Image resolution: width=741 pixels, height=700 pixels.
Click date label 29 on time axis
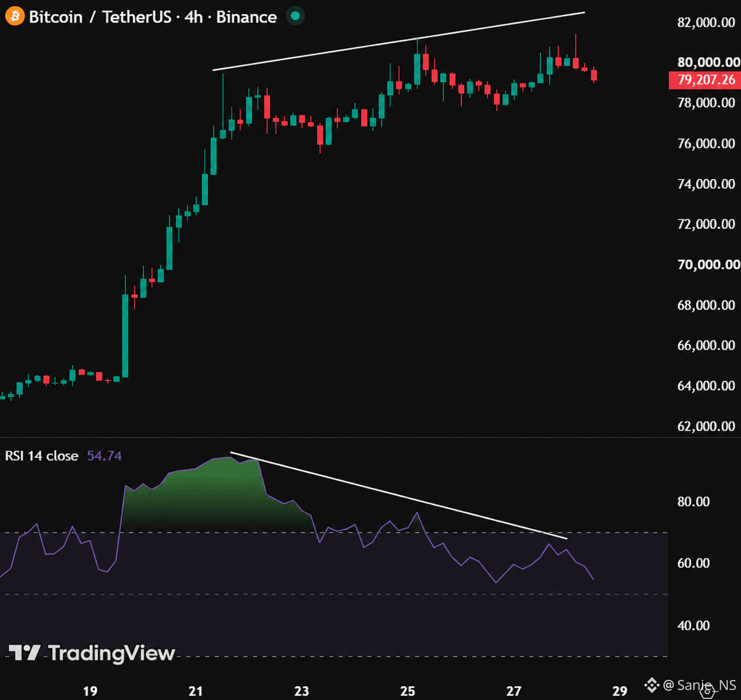point(620,691)
